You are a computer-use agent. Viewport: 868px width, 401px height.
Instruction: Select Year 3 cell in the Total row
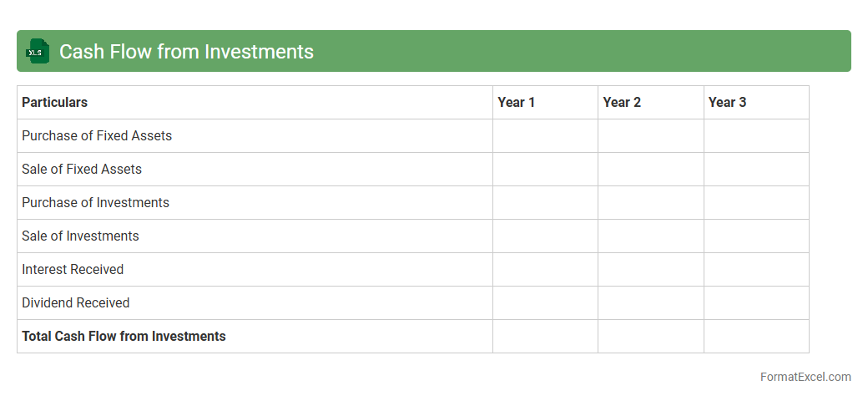756,336
